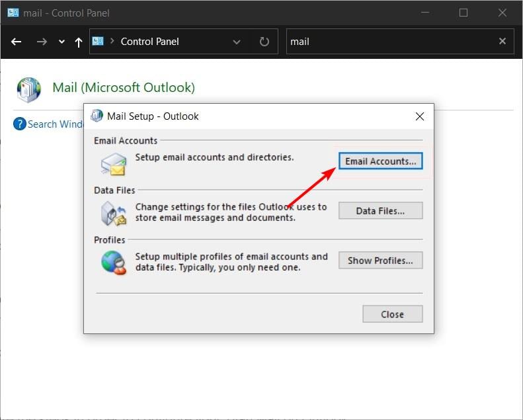Expand the breadcrumb chevron before Control Panel
This screenshot has height=420, width=523.
112,41
